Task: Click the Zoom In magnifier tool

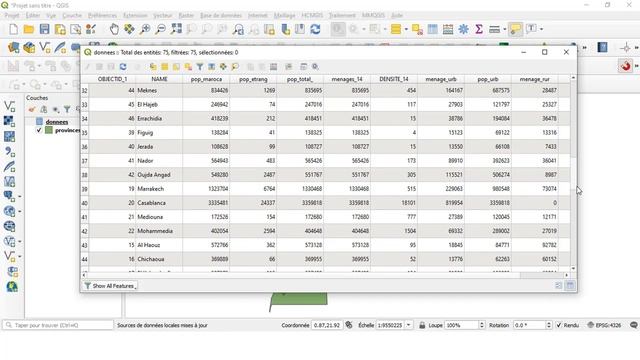Action: (145, 29)
